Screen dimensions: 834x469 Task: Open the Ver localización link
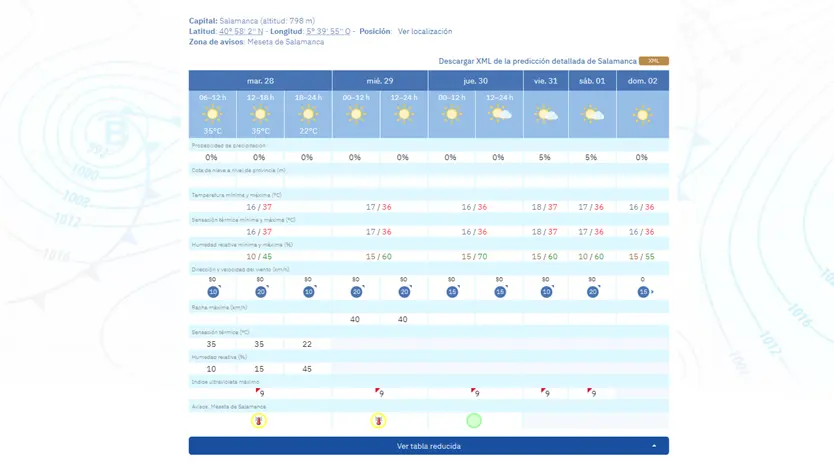coord(425,31)
